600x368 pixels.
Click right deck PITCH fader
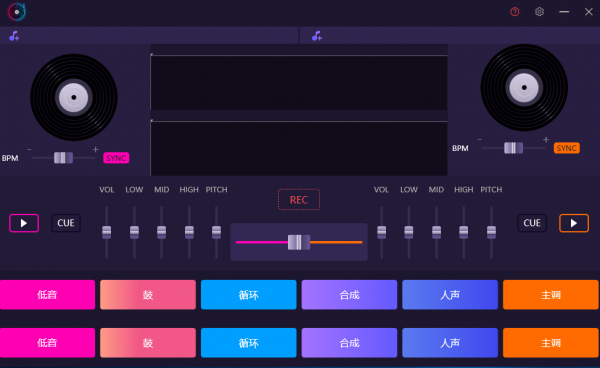coord(491,232)
